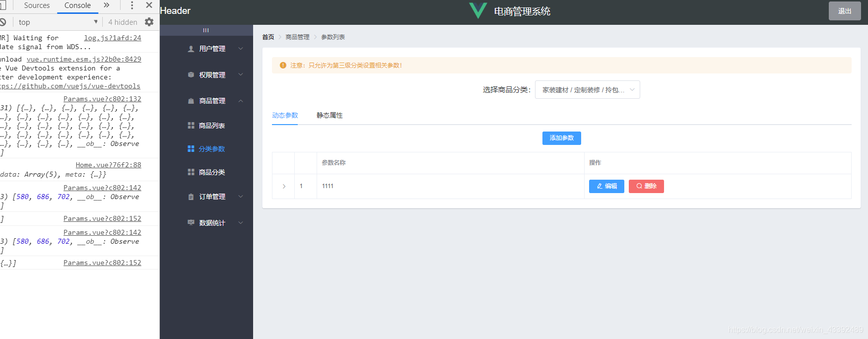868x339 pixels.
Task: Click cube icon beside 权限管理
Action: 191,75
